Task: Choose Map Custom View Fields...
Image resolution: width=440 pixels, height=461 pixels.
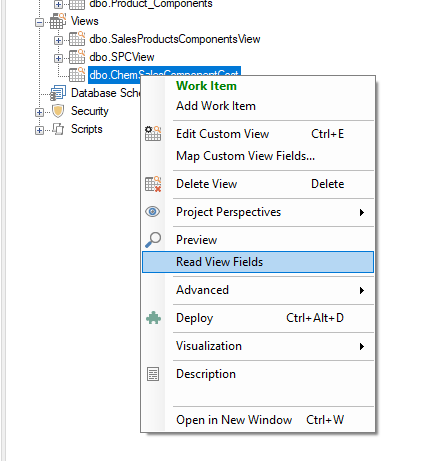Action: click(245, 156)
